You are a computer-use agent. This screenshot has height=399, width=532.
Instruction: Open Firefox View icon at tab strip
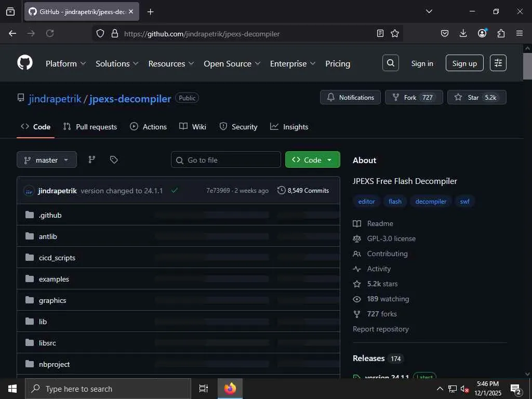(x=10, y=12)
